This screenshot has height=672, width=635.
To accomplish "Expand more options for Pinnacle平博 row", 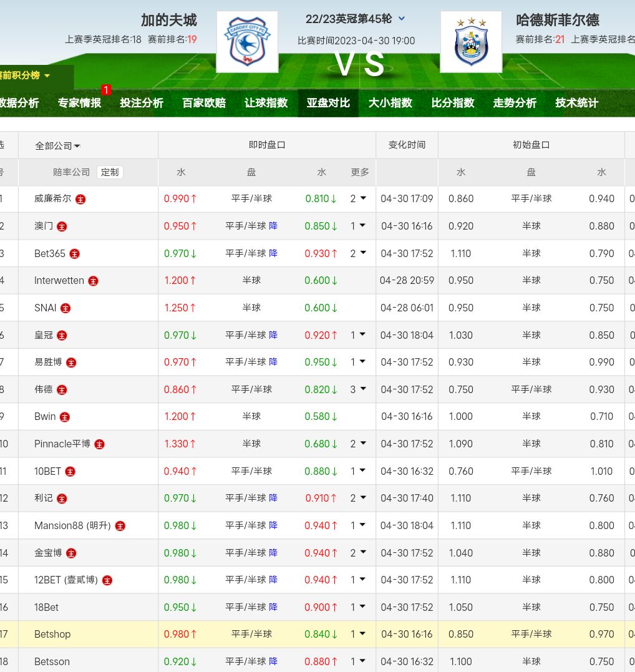I will (x=358, y=444).
